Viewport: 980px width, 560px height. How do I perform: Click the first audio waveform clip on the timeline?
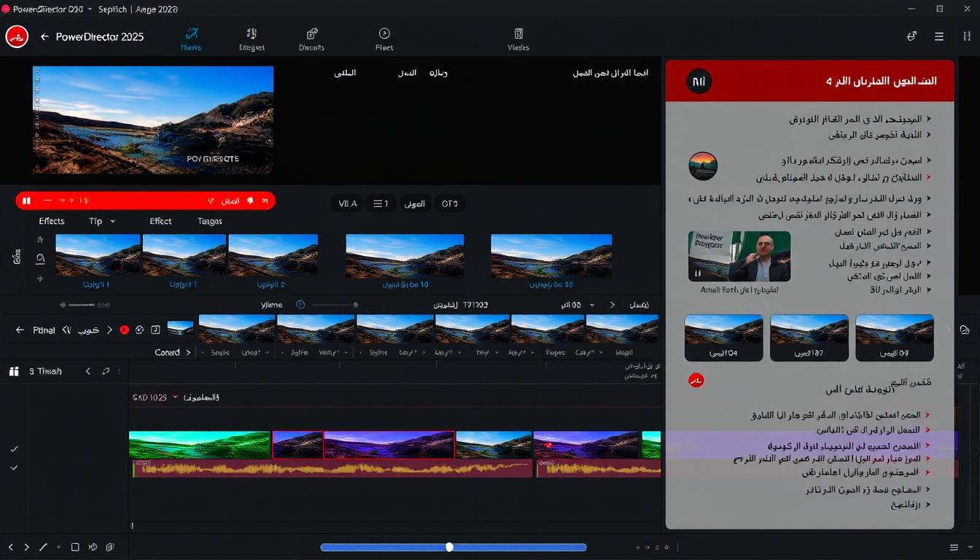click(332, 469)
